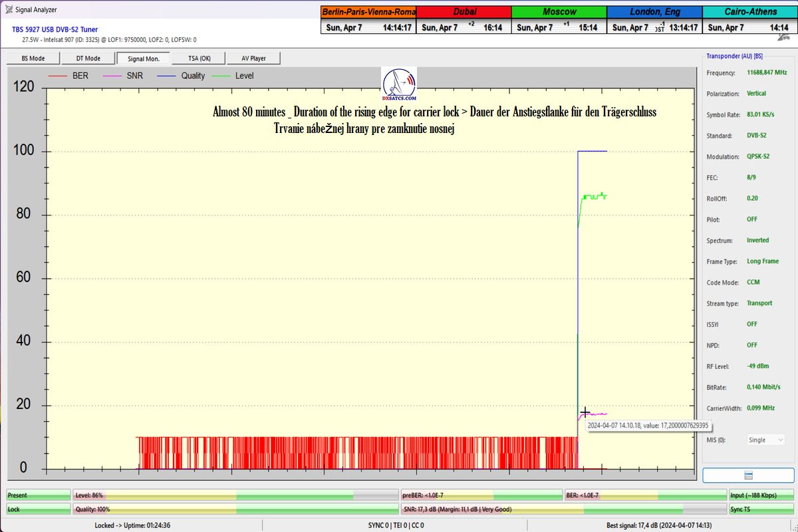Click the Quality 100% progress bar

(x=236, y=509)
